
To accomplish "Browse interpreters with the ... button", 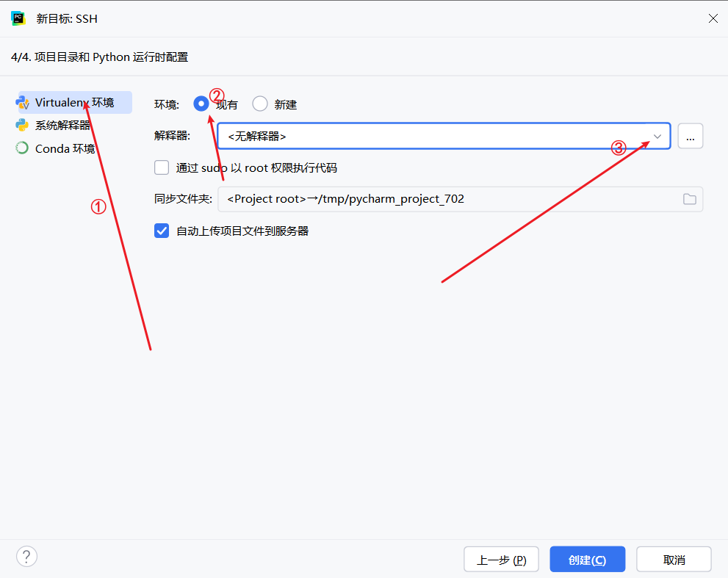I will click(x=691, y=136).
